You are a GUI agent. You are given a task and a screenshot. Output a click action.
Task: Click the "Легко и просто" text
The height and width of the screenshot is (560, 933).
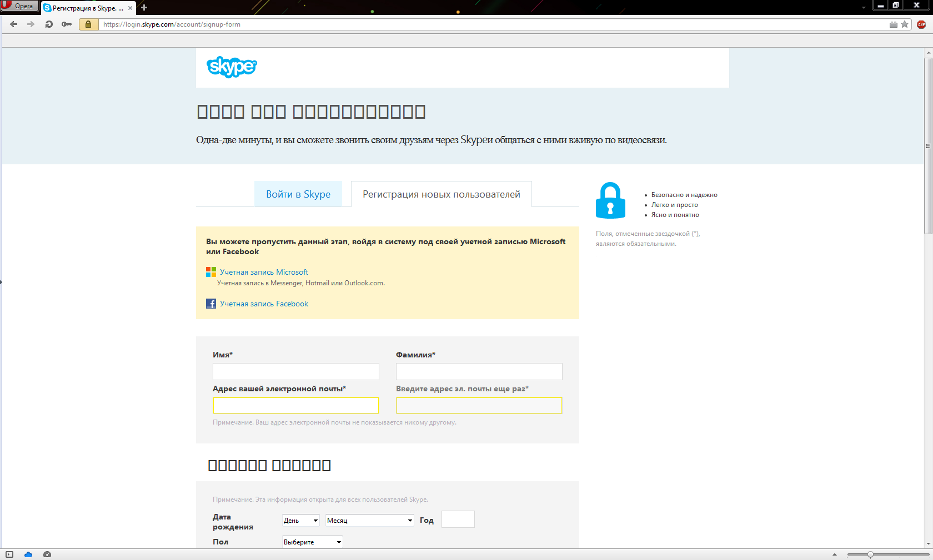675,205
